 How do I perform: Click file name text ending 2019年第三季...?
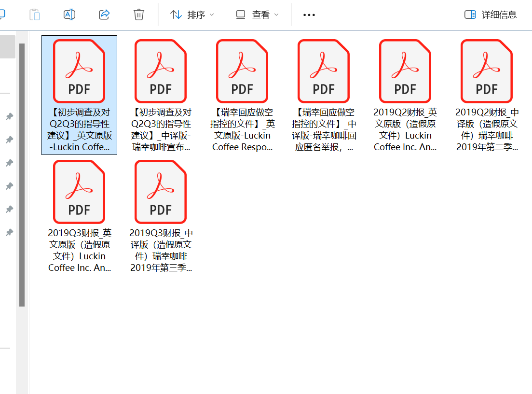pyautogui.click(x=161, y=250)
